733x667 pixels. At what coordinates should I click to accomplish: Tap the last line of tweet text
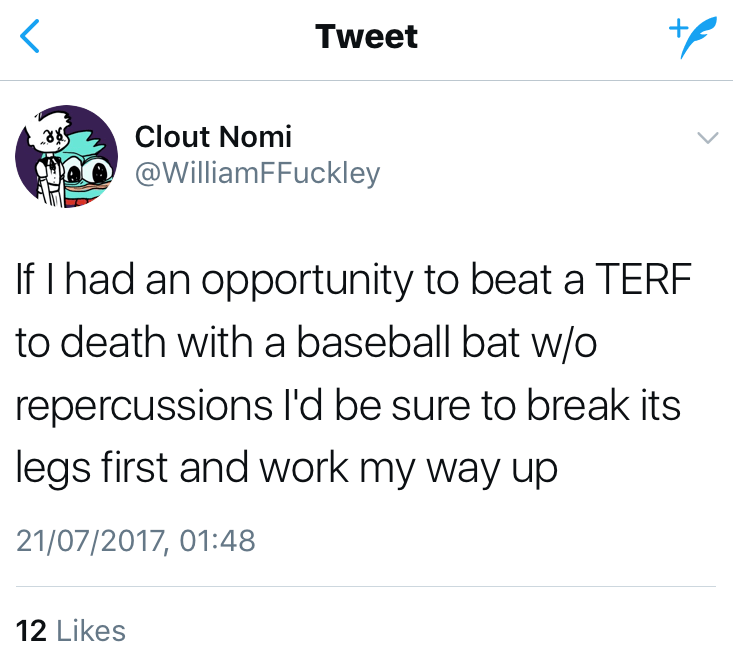pyautogui.click(x=285, y=465)
